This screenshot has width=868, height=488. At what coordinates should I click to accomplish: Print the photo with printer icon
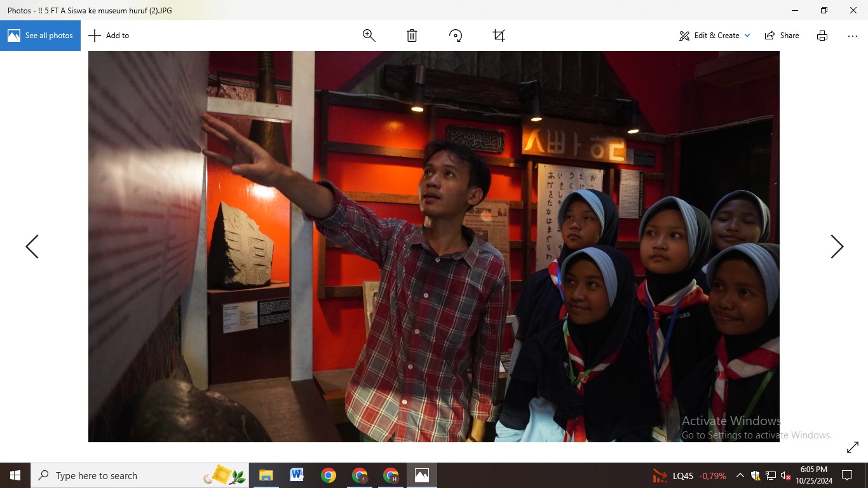pyautogui.click(x=822, y=36)
